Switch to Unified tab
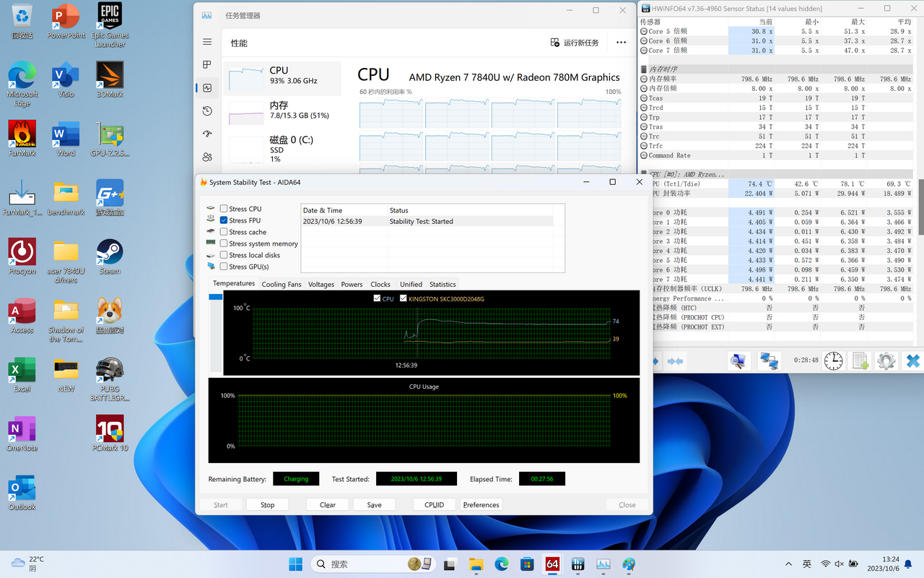Image resolution: width=924 pixels, height=578 pixels. [x=411, y=284]
